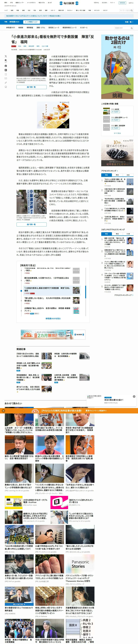Click magnifier icon in 候補者を探す box
Screen dimensions: 138x644
(x=132, y=28)
